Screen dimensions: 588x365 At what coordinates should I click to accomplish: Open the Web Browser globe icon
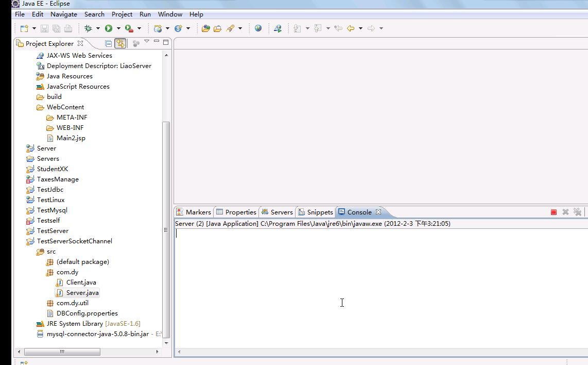pos(258,28)
